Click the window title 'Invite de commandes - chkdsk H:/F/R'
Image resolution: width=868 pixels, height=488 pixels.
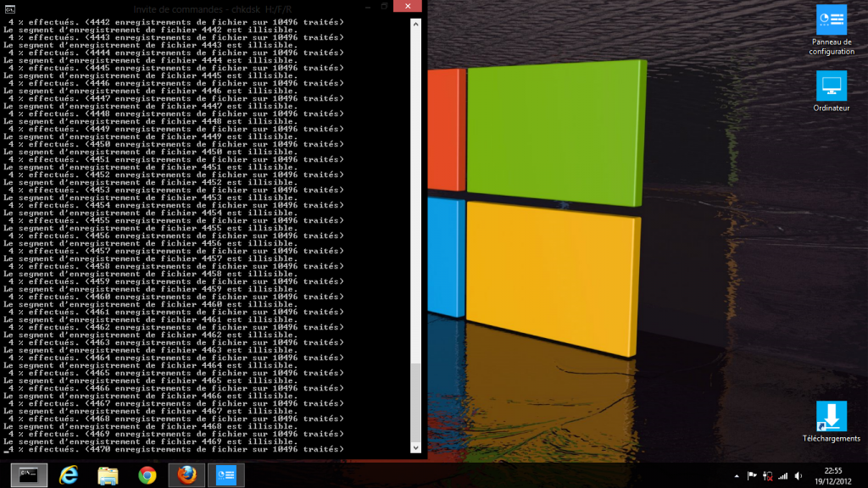click(x=213, y=9)
